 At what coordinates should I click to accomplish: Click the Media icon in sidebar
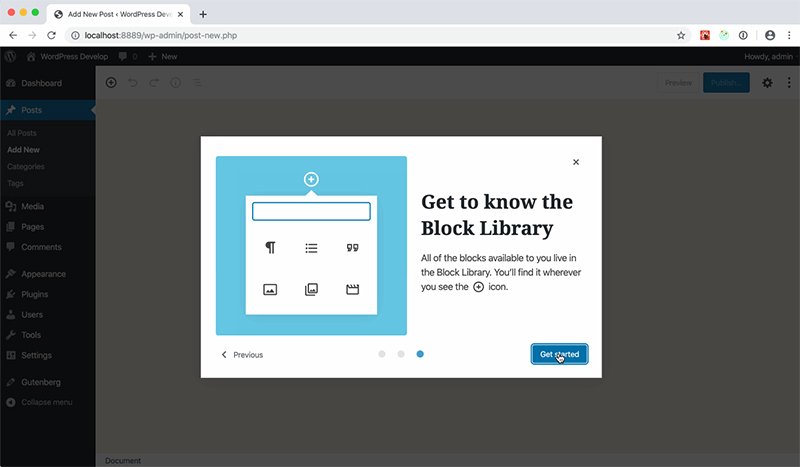pos(11,207)
